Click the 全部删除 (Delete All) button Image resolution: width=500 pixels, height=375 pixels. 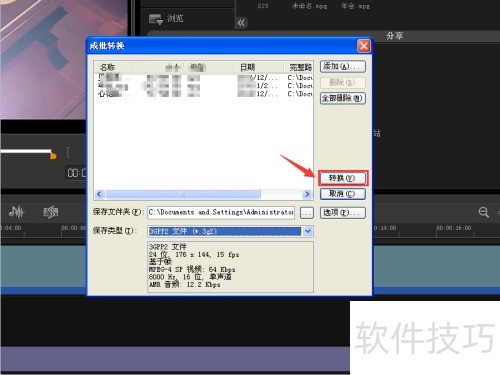click(343, 98)
